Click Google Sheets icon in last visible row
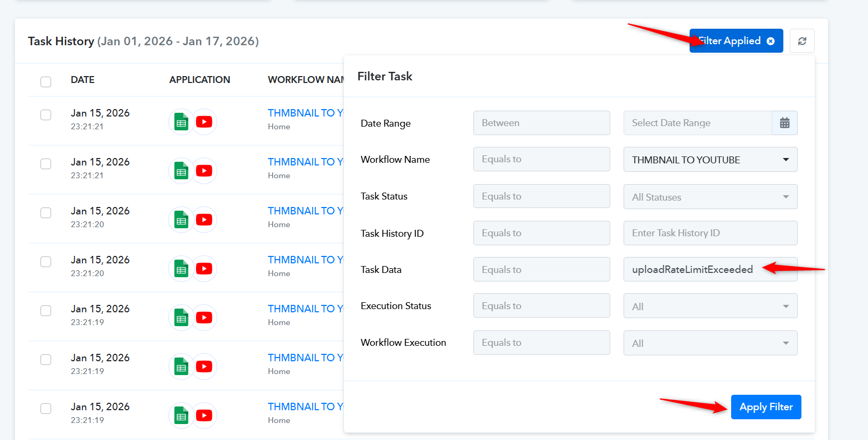 (182, 416)
